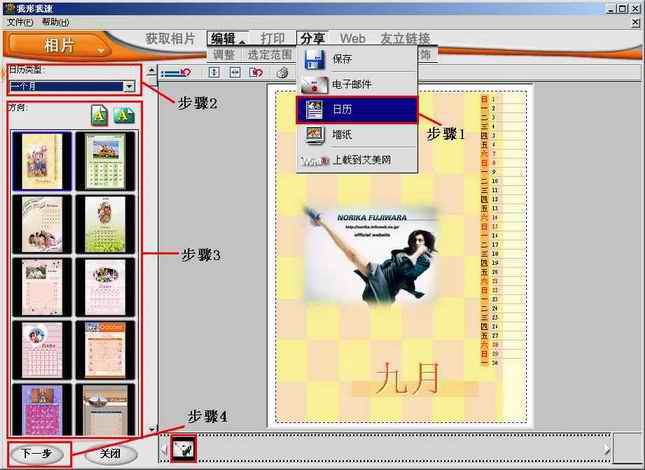Select green grass template with oval photo
Screen dimensions: 645x470
[x=105, y=224]
